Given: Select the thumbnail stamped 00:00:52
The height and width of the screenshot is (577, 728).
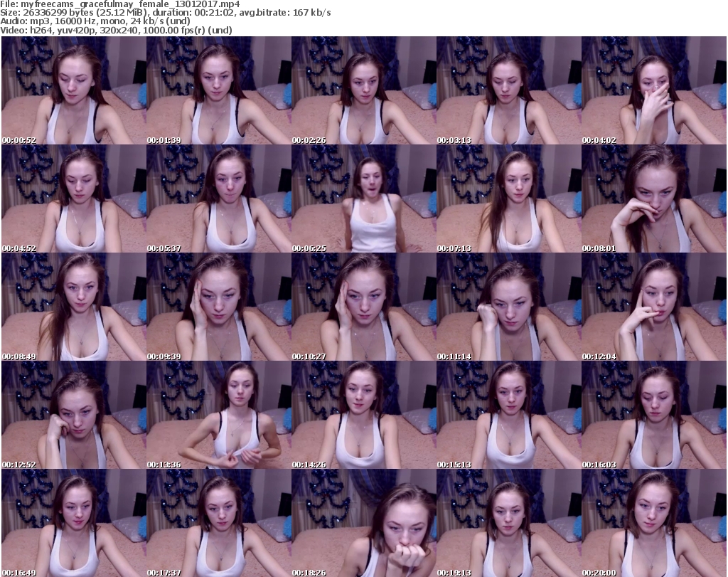Looking at the screenshot, I should pyautogui.click(x=74, y=90).
